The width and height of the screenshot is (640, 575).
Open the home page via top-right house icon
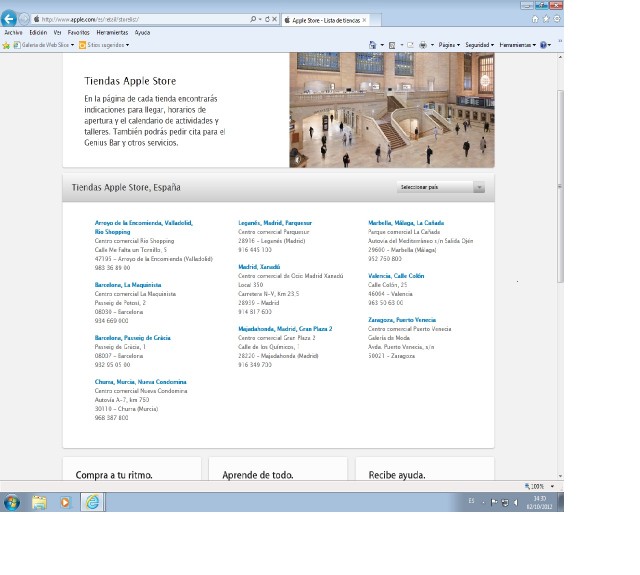click(x=535, y=19)
